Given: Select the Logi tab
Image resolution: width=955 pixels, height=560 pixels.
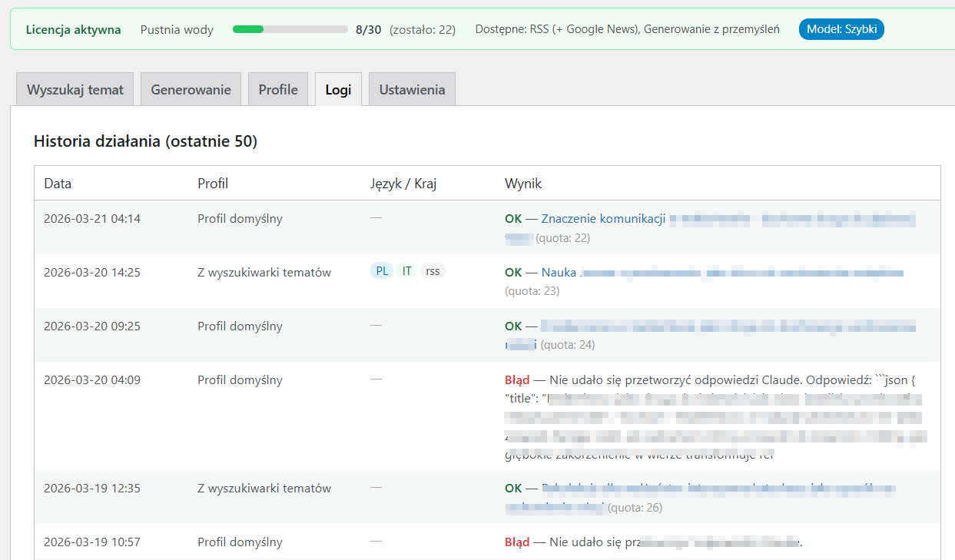Looking at the screenshot, I should click(338, 89).
